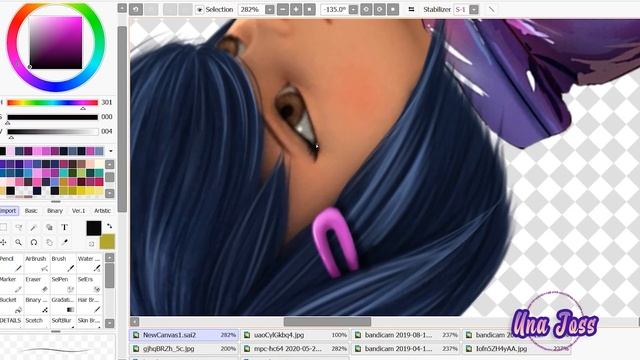640x360 pixels.
Task: Select the Eraser tool
Action: click(37, 284)
